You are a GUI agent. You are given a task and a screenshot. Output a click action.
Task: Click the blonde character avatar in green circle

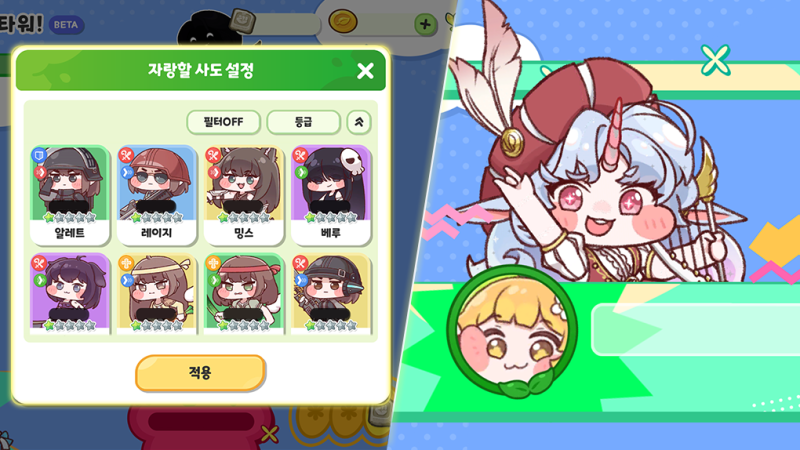click(x=512, y=332)
